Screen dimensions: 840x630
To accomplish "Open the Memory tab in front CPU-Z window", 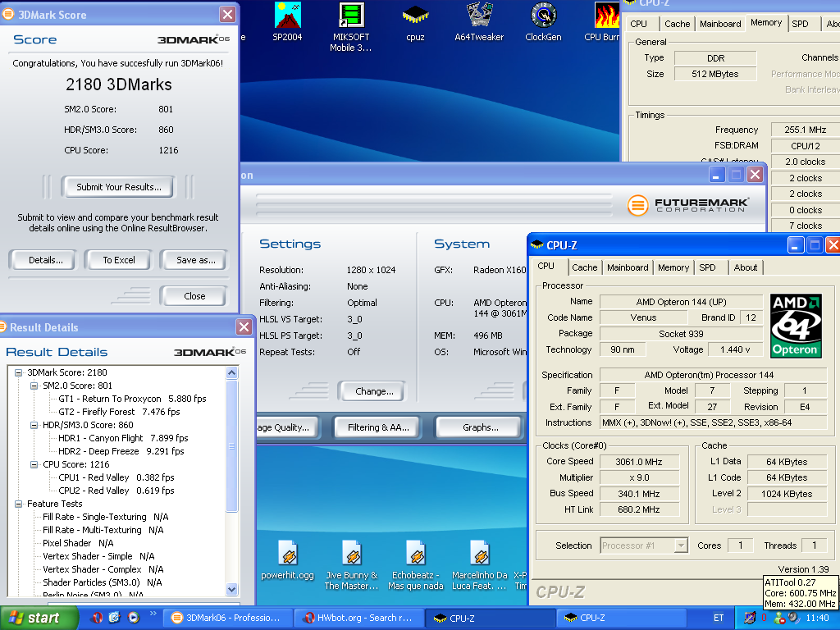I will pyautogui.click(x=673, y=267).
